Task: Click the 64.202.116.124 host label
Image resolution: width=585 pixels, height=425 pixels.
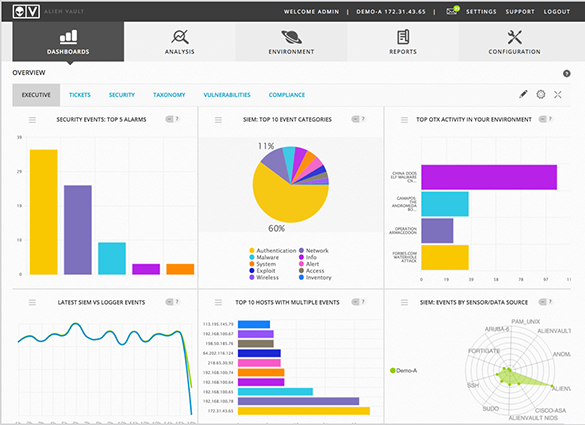Action: (218, 353)
